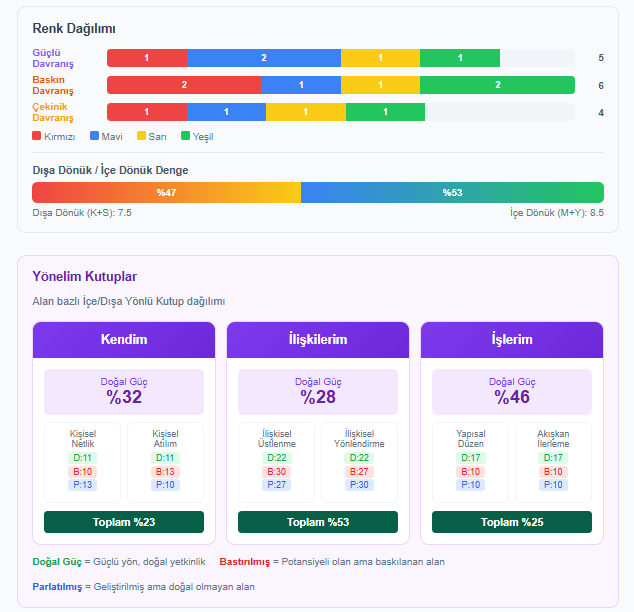Open the İşlerim card header
The width and height of the screenshot is (634, 612).
point(512,340)
